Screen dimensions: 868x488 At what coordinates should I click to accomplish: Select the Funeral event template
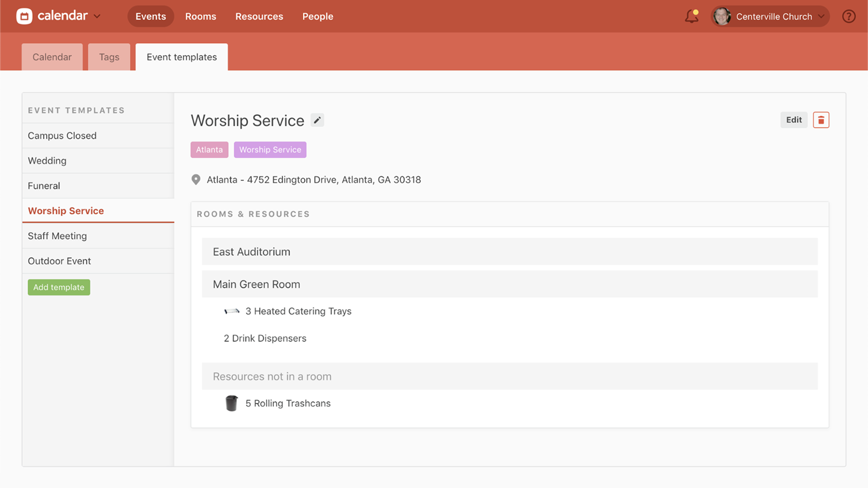click(x=44, y=186)
